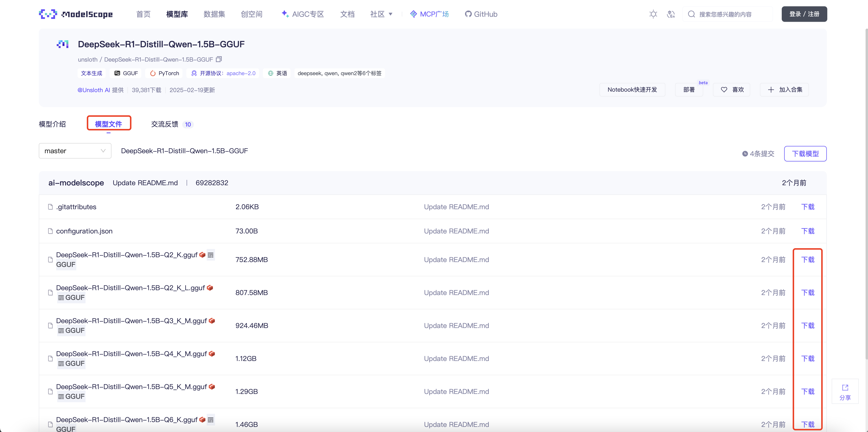Click the file icon beside .gitattributes

pos(50,207)
